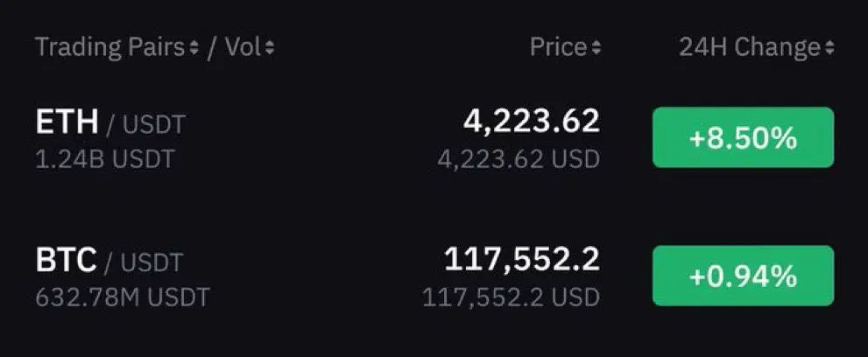The width and height of the screenshot is (868, 357).
Task: Sort by 24H Change arrow icon
Action: click(x=829, y=49)
